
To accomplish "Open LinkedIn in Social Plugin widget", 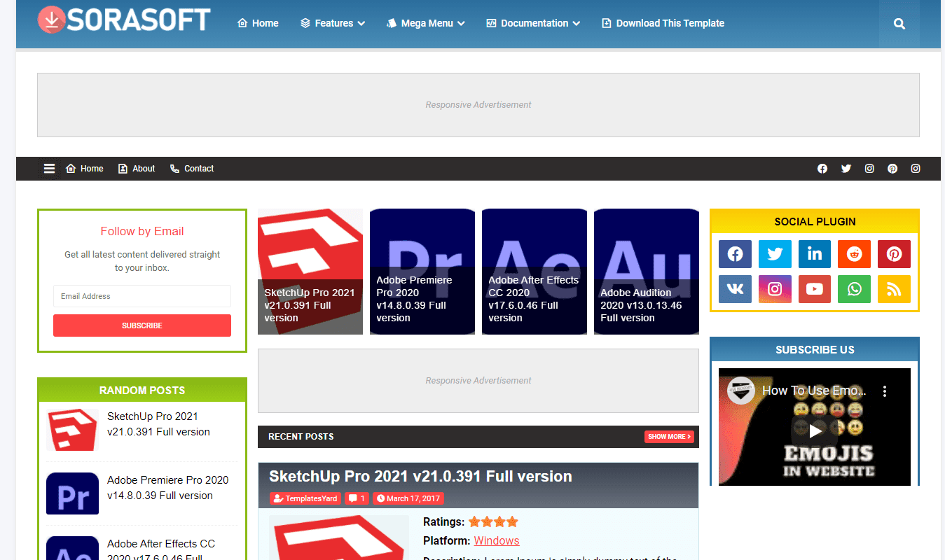I will (x=815, y=254).
